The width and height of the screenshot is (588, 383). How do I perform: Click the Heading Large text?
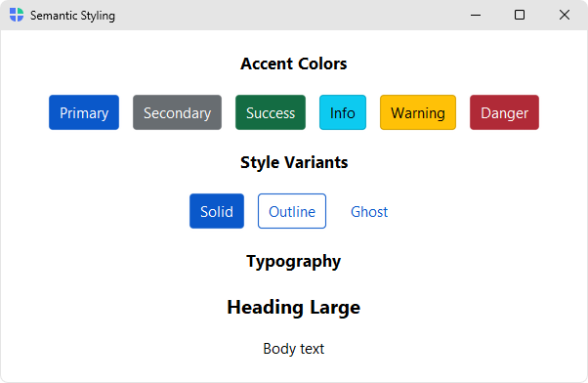pos(294,308)
